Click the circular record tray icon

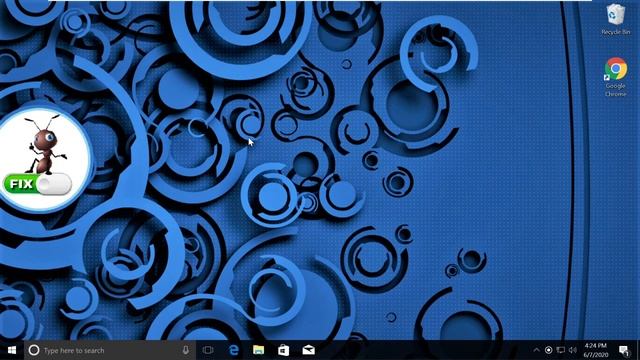point(549,350)
